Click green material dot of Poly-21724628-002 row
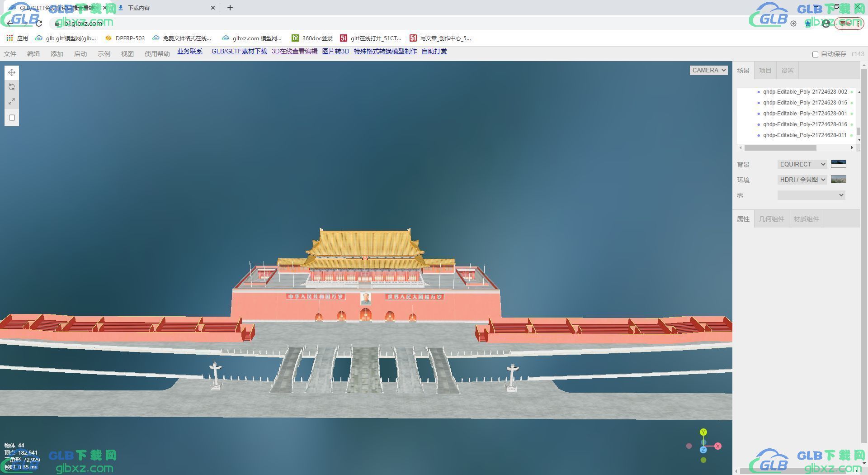 coord(852,92)
